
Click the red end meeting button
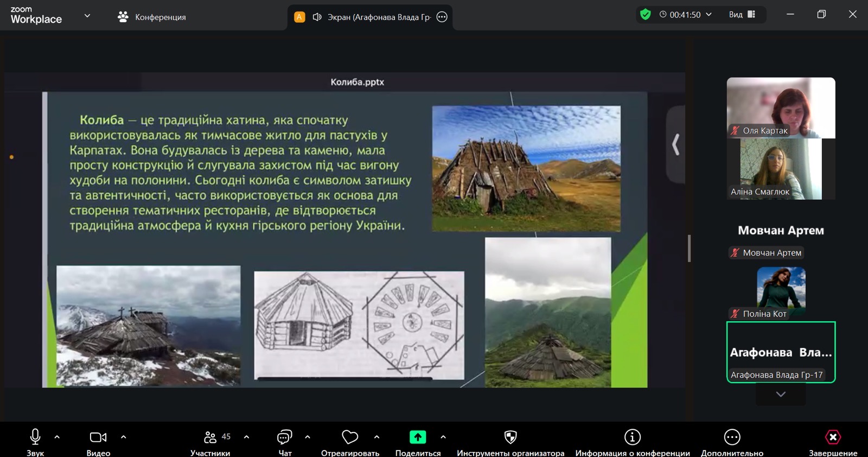833,437
